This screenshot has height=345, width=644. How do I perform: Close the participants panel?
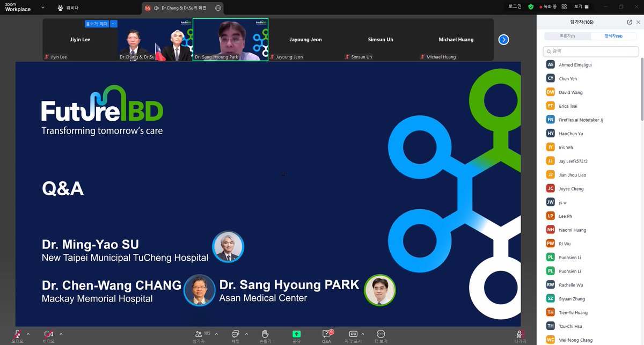[638, 22]
